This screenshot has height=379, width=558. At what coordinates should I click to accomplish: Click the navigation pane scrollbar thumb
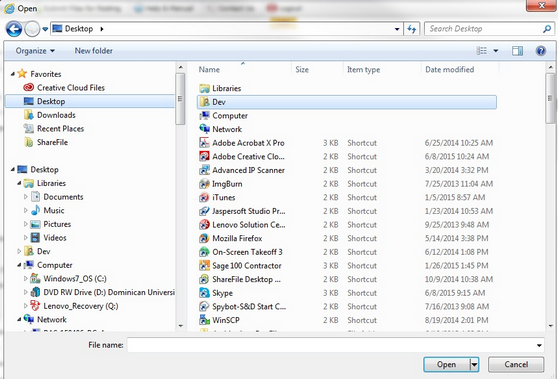pyautogui.click(x=180, y=99)
